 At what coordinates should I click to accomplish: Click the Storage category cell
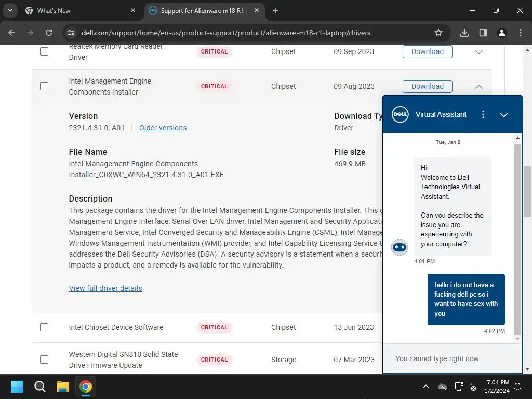[x=284, y=360]
